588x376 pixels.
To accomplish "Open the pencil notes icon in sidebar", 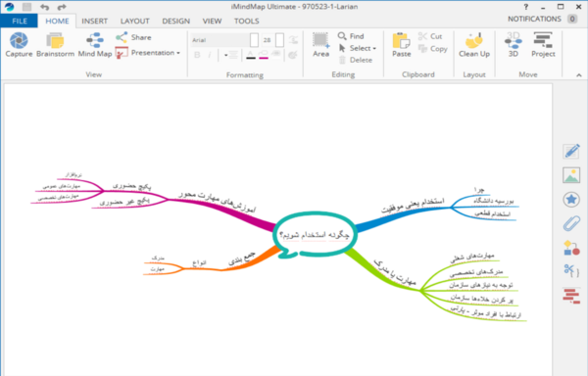I will click(571, 152).
